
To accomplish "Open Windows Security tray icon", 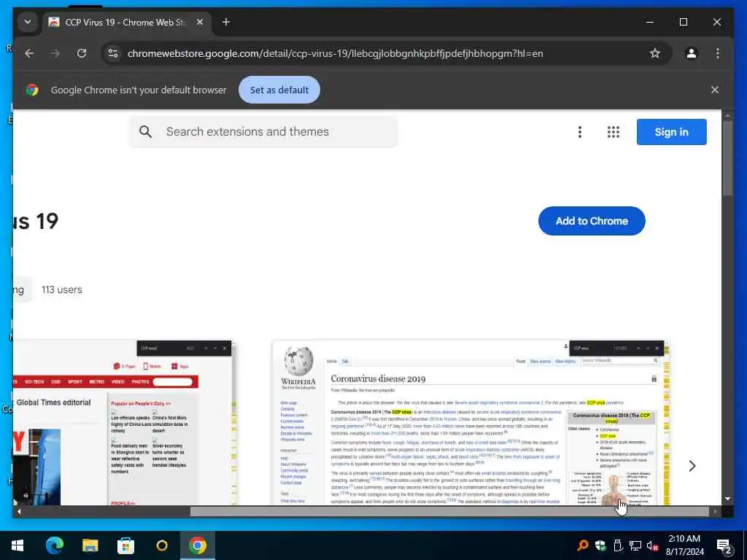I will (x=600, y=545).
